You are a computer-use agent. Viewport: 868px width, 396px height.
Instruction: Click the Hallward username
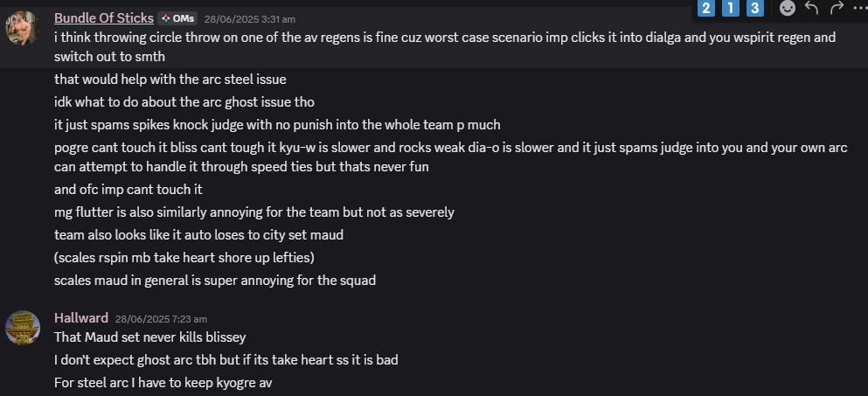[x=80, y=318]
